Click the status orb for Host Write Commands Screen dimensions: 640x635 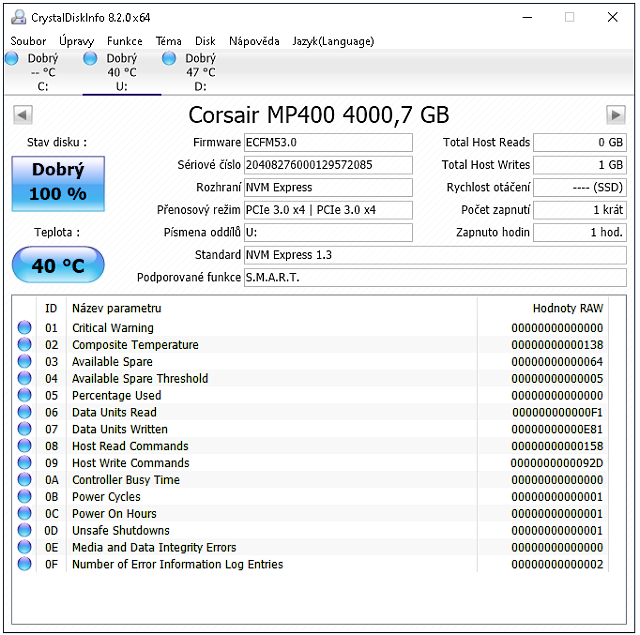[24, 463]
